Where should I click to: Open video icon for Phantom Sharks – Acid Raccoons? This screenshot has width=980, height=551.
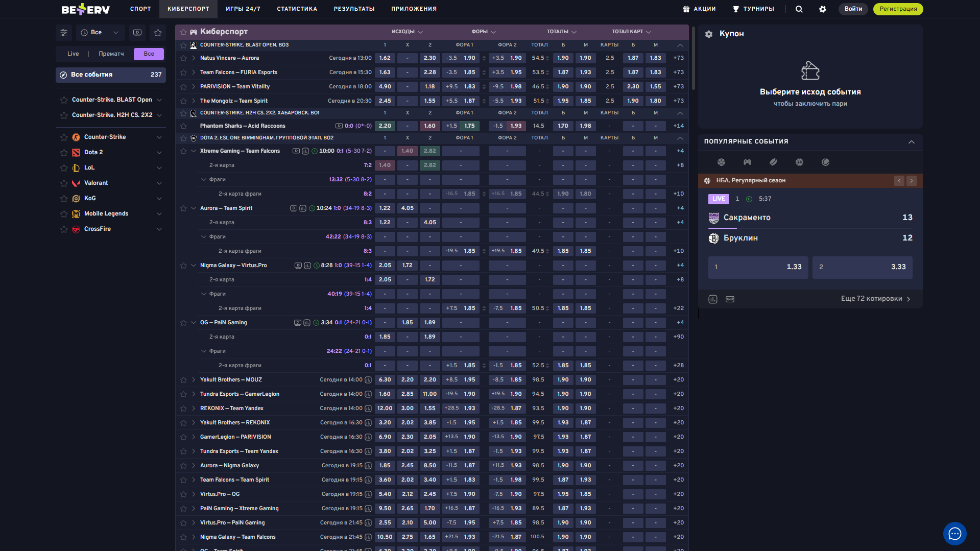tap(339, 126)
